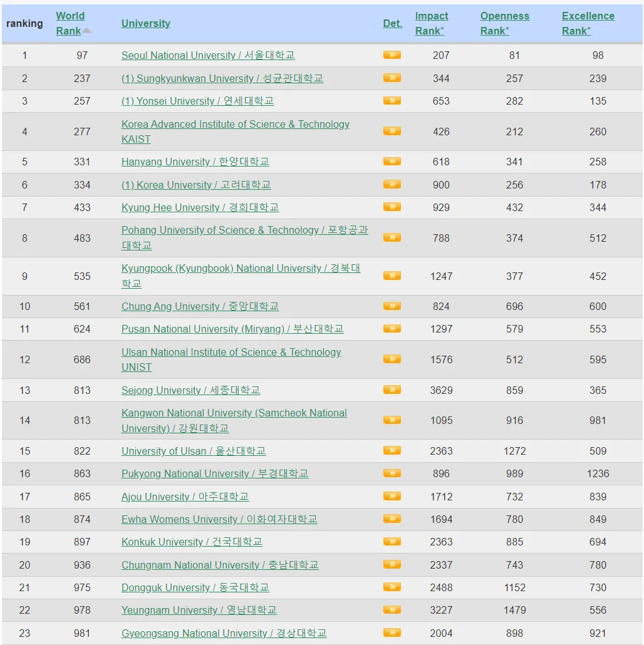The width and height of the screenshot is (644, 645).
Task: Open details icon for Ajou University
Action: tap(392, 496)
